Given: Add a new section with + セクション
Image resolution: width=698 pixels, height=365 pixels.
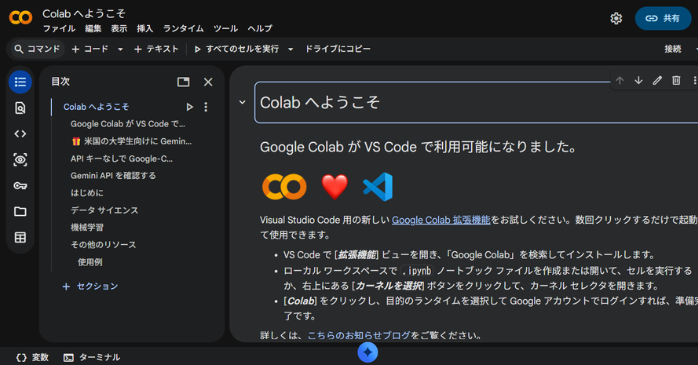Looking at the screenshot, I should click(x=90, y=286).
